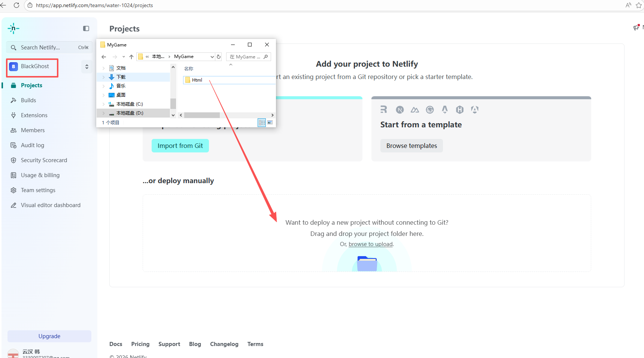Click Explorer up-one-level arrow
The image size is (644, 358).
pos(131,57)
